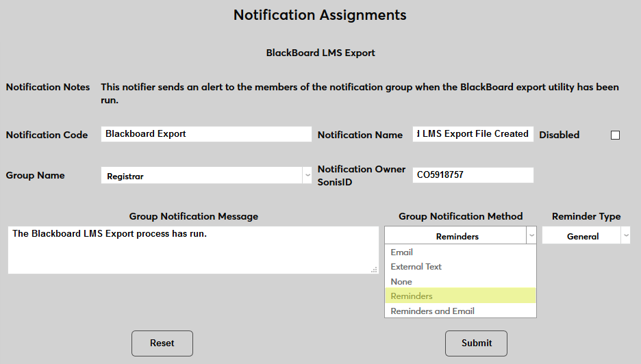Click the Disabled label text
This screenshot has height=364, width=641.
pos(560,135)
